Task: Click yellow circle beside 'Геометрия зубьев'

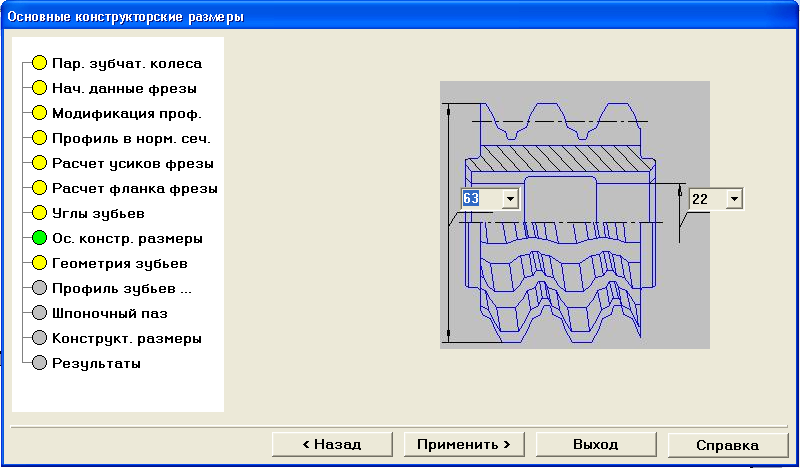Action: (x=39, y=263)
